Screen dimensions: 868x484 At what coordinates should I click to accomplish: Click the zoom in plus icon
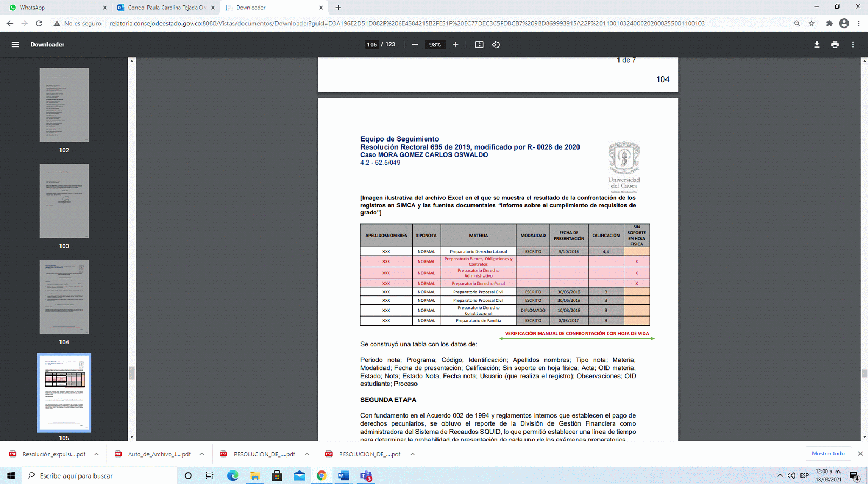(455, 44)
